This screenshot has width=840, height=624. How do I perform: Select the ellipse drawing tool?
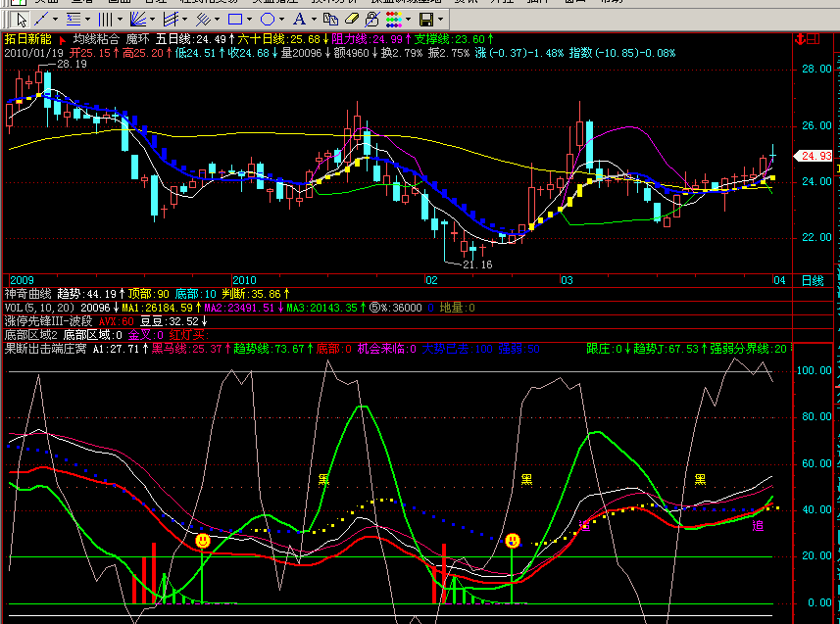click(x=268, y=20)
